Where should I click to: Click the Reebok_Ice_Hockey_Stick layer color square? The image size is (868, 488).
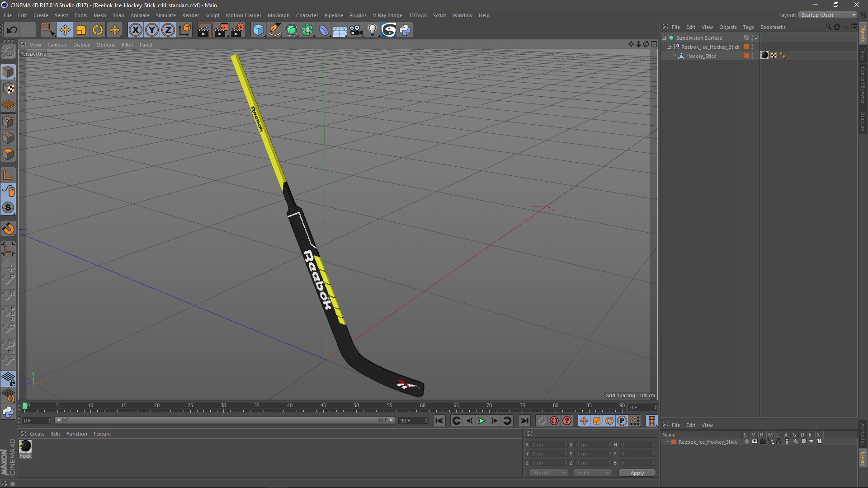pos(746,47)
